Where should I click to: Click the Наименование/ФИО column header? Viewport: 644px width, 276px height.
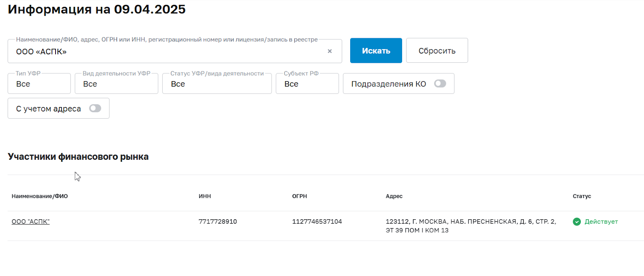(x=39, y=196)
